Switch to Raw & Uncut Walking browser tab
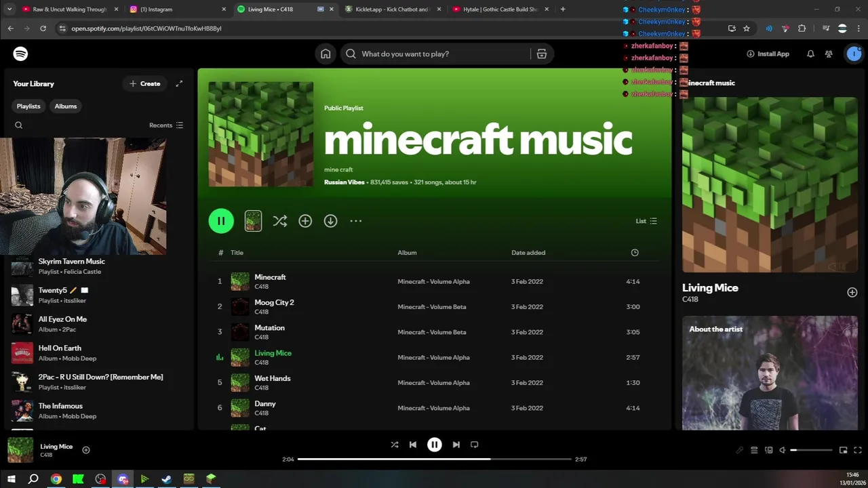 click(x=70, y=9)
